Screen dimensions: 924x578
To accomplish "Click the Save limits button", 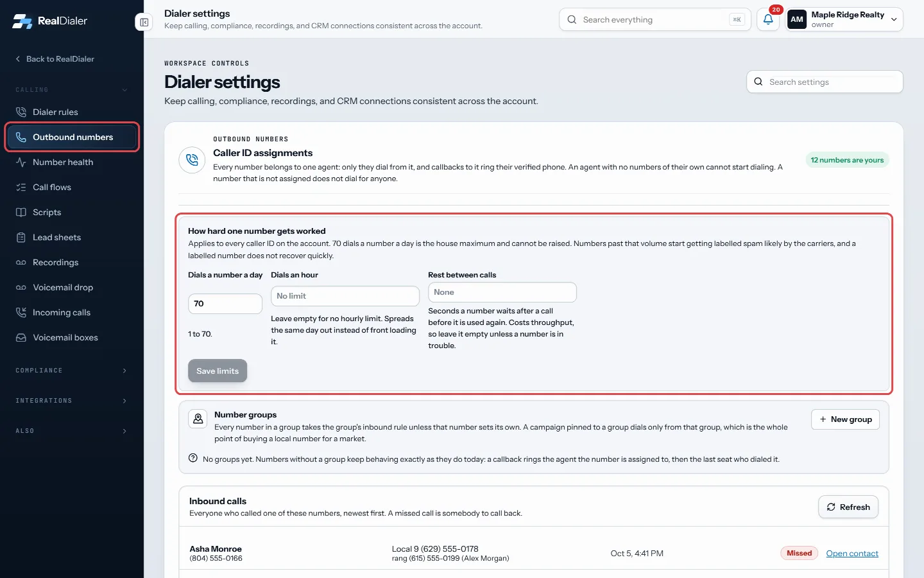I will 218,371.
